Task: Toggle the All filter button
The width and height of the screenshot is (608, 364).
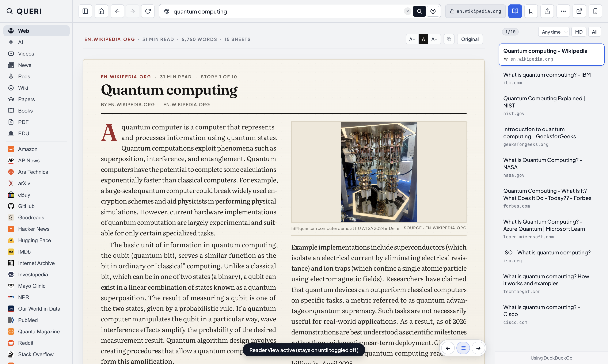Action: coord(594,32)
